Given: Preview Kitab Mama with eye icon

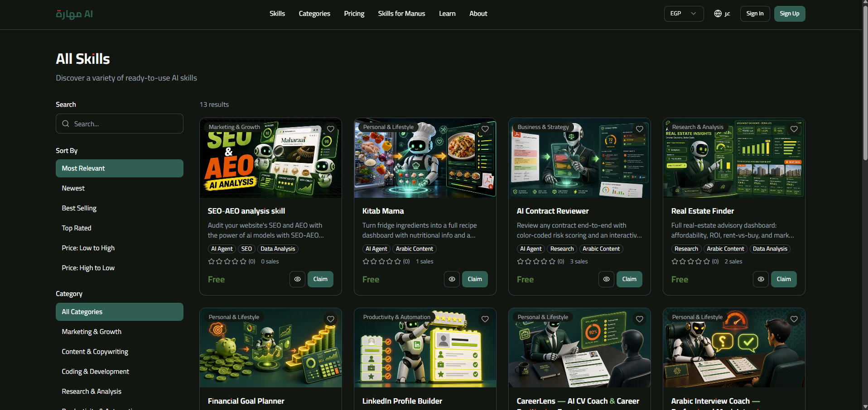Looking at the screenshot, I should 452,279.
